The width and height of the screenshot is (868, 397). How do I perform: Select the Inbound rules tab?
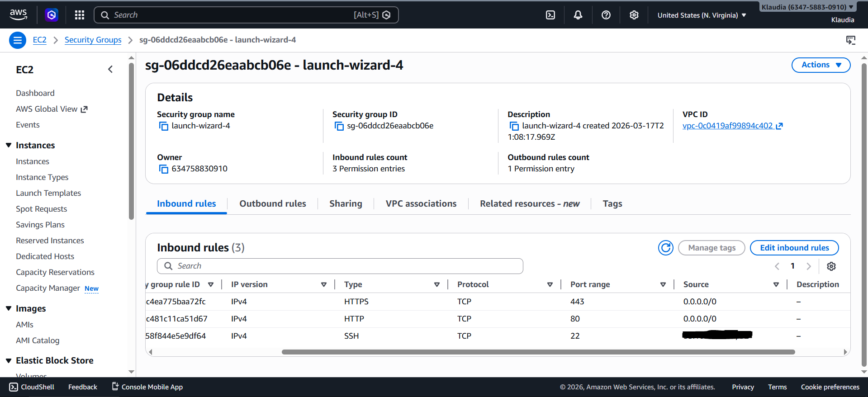pyautogui.click(x=186, y=204)
